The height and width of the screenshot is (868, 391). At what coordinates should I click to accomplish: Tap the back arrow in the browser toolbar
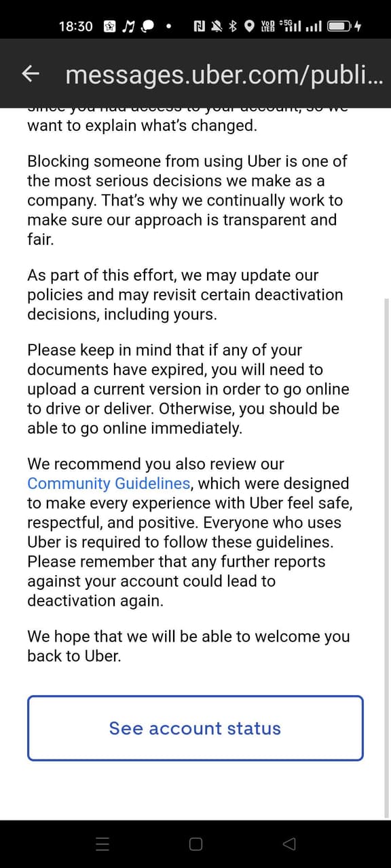coord(30,74)
